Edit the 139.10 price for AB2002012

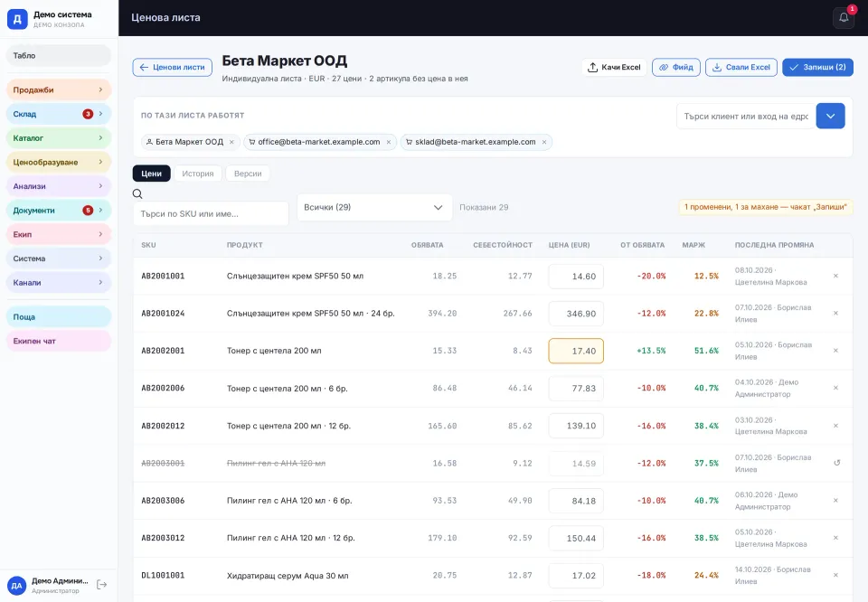point(576,426)
